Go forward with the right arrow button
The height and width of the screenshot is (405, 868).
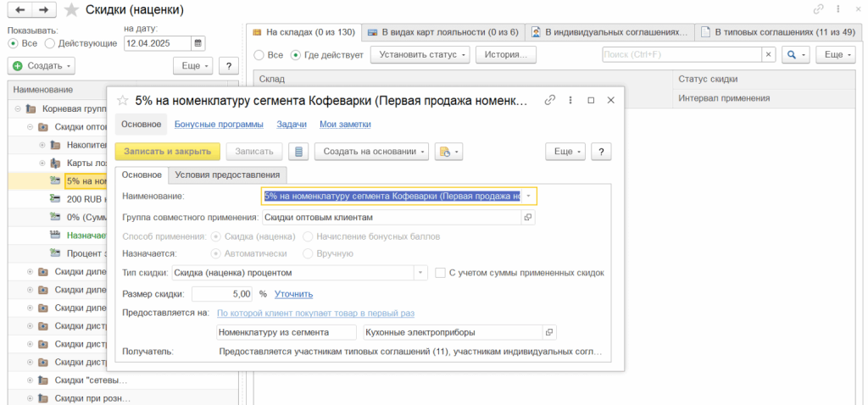44,9
